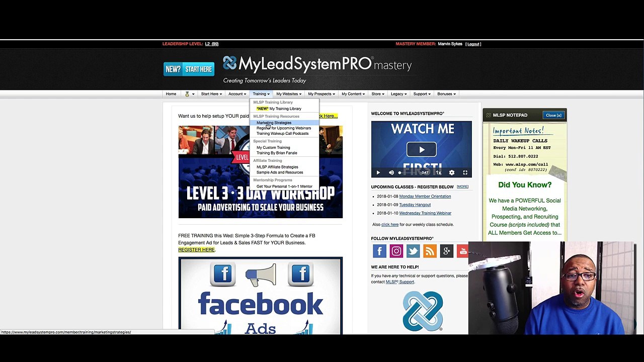This screenshot has height=362, width=644.
Task: Go to Home in navigation bar
Action: pyautogui.click(x=171, y=94)
